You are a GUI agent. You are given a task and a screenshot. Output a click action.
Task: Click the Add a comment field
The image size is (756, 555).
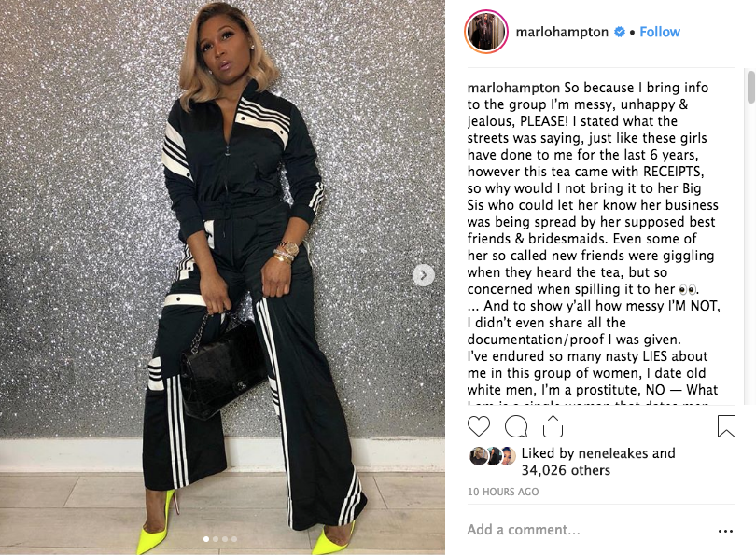588,530
